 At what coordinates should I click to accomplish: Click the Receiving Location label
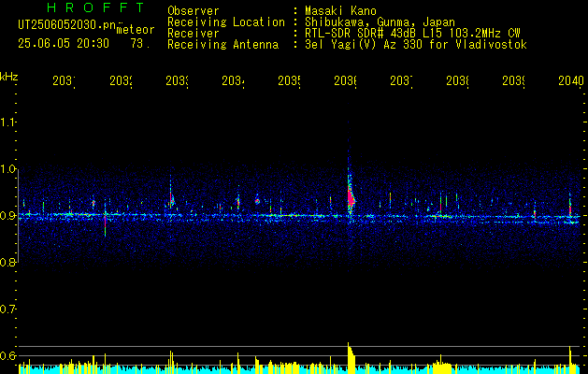(x=226, y=22)
